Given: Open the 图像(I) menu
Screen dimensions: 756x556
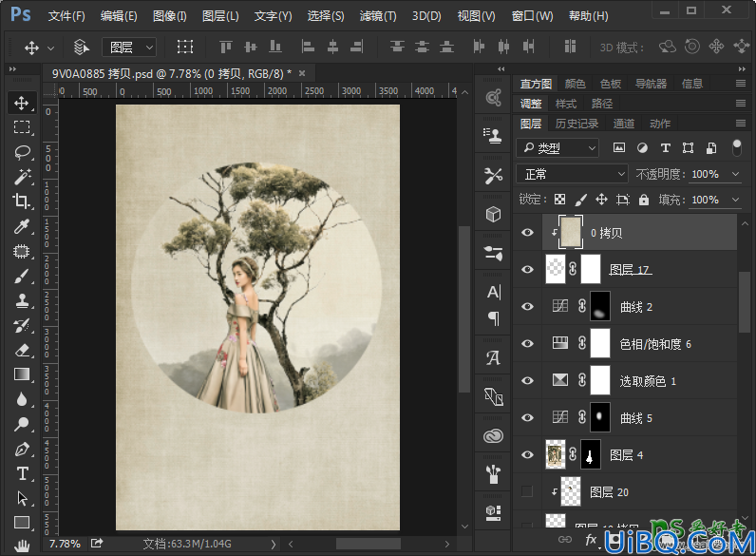Looking at the screenshot, I should point(169,16).
